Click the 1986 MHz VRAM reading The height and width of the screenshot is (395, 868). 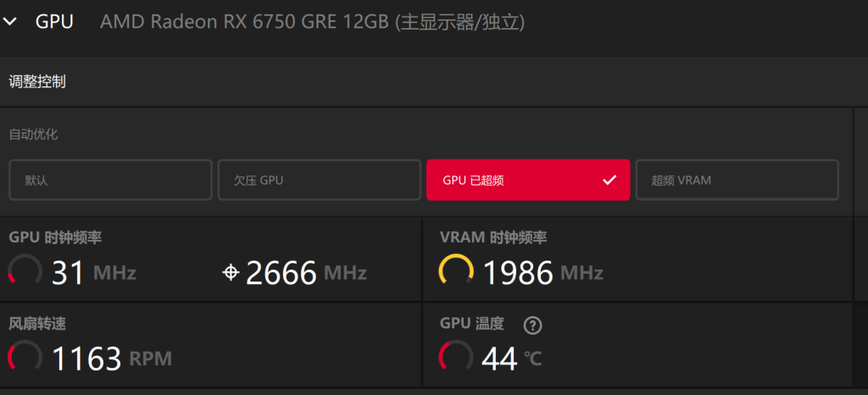(542, 272)
